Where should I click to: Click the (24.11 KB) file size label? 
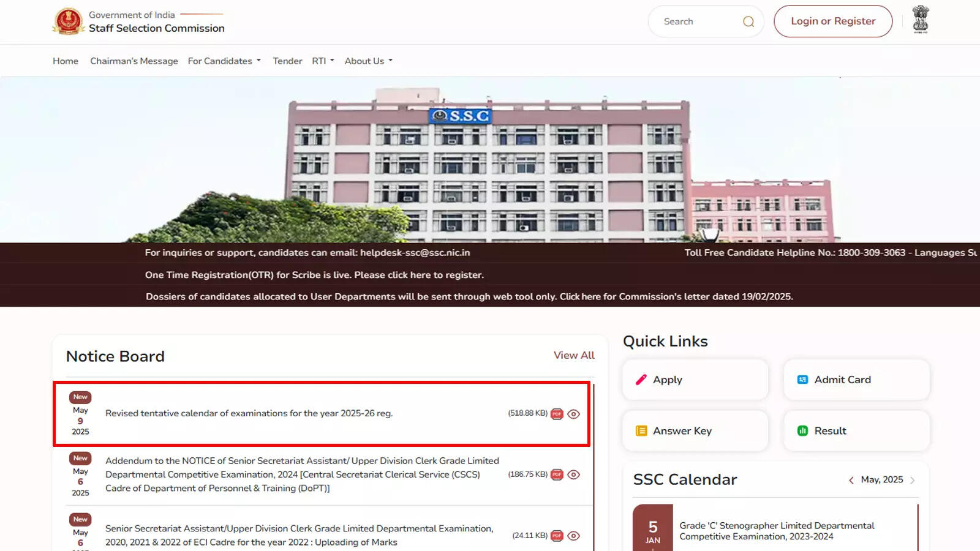point(530,536)
